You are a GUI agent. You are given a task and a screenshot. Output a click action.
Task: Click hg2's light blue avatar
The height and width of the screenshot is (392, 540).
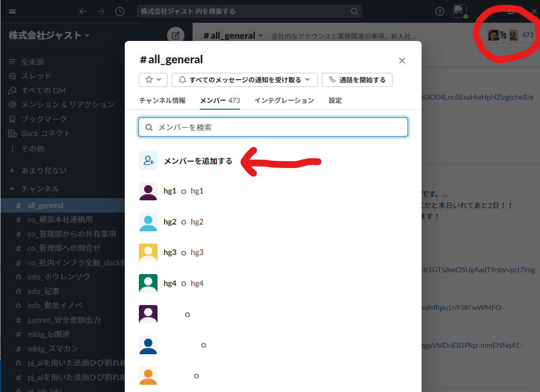tap(148, 222)
